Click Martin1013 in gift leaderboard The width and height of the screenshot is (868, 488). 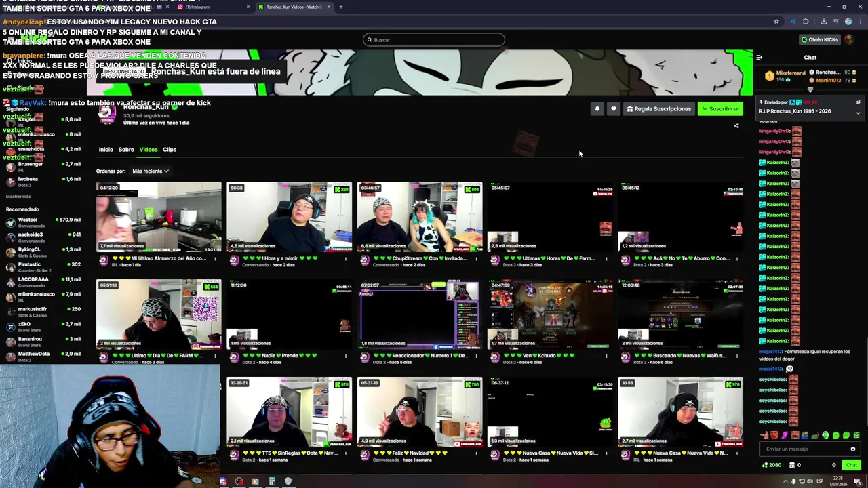coord(829,80)
